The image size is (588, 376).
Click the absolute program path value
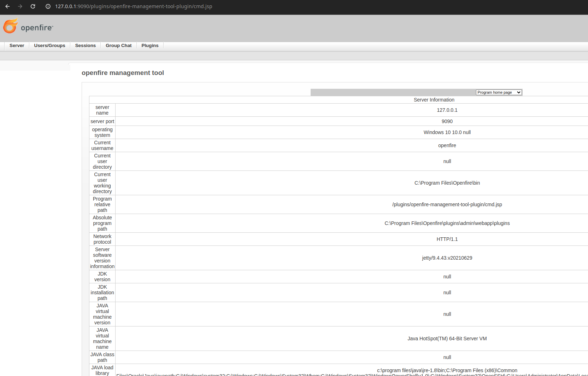tap(447, 223)
